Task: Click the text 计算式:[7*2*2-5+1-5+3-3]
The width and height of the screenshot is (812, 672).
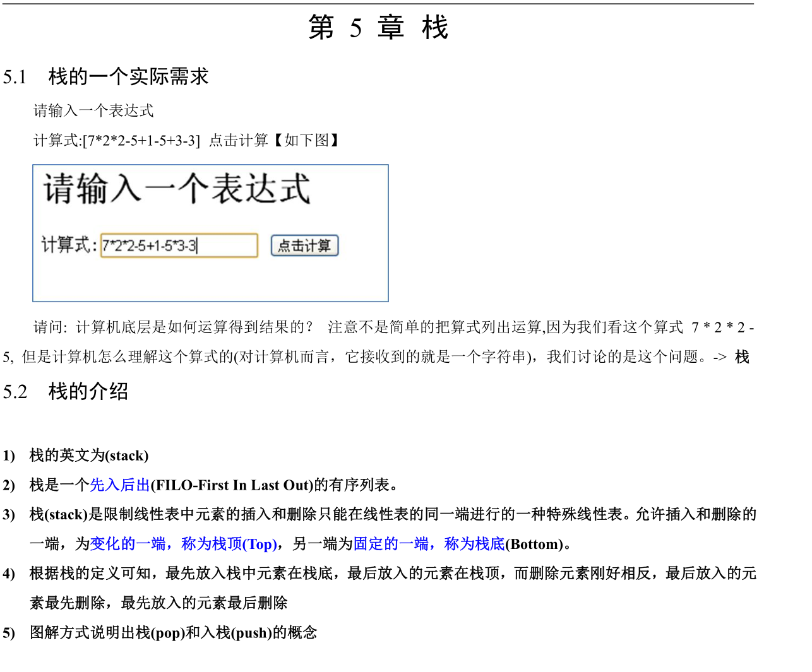Action: 117,141
